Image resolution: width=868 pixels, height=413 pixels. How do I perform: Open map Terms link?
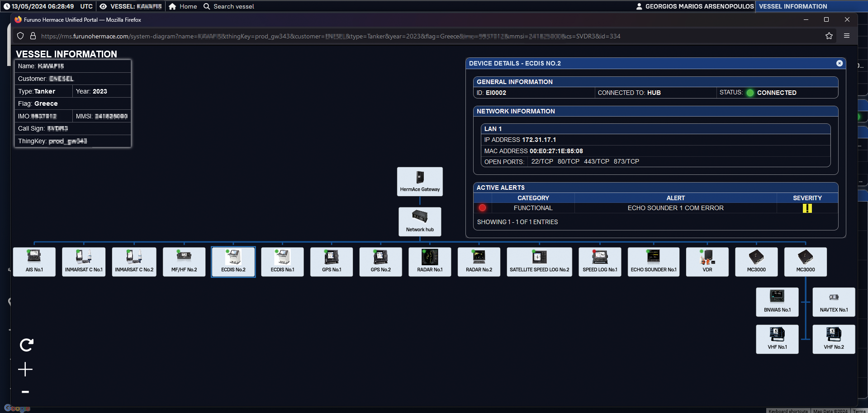click(x=859, y=411)
